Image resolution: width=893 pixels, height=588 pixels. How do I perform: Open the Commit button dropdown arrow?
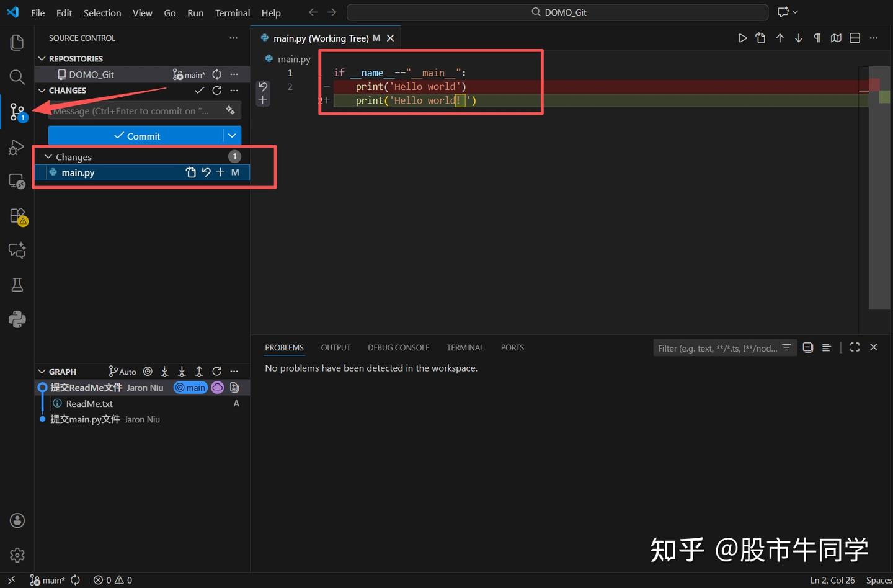(232, 135)
